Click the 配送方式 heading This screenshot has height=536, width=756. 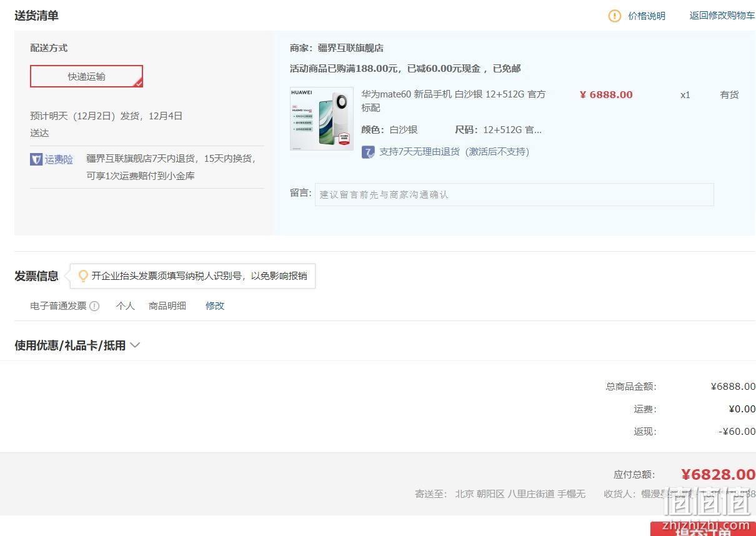tap(49, 48)
